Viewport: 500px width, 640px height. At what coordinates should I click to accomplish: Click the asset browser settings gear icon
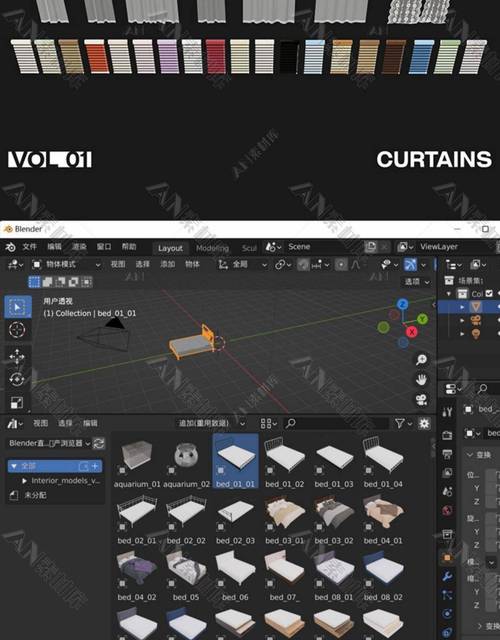[424, 424]
